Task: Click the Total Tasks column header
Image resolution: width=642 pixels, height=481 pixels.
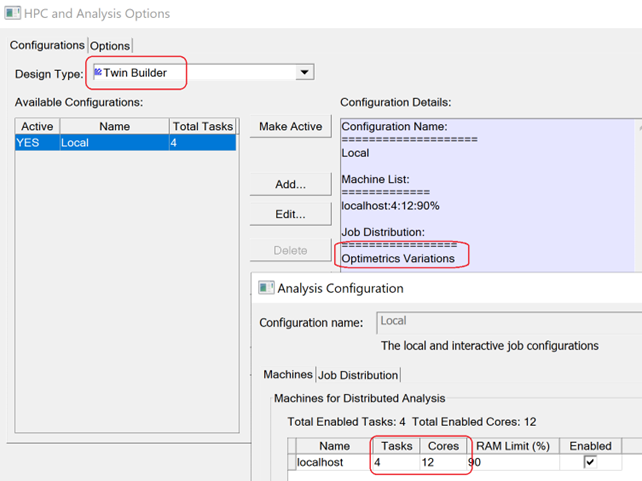Action: [203, 126]
